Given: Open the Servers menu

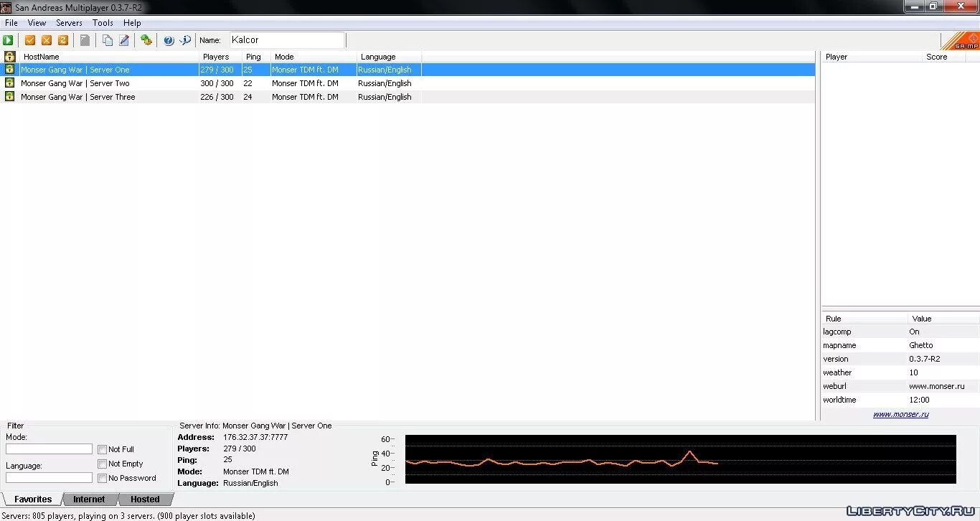Looking at the screenshot, I should [x=69, y=23].
